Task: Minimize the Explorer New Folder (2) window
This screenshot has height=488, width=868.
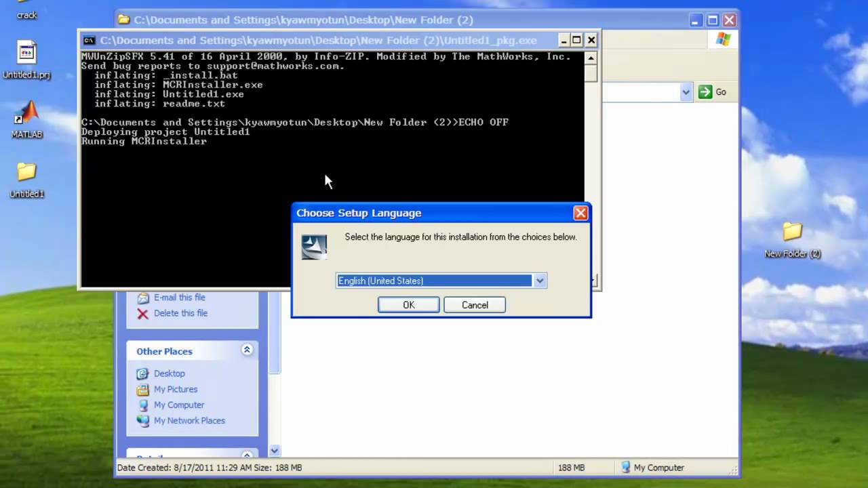Action: [x=697, y=20]
